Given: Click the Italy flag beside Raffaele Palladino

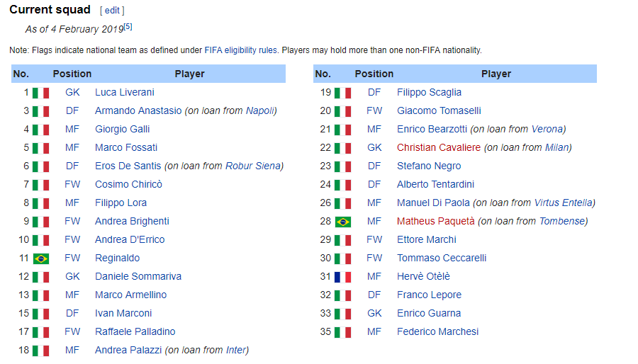Looking at the screenshot, I should [x=40, y=332].
